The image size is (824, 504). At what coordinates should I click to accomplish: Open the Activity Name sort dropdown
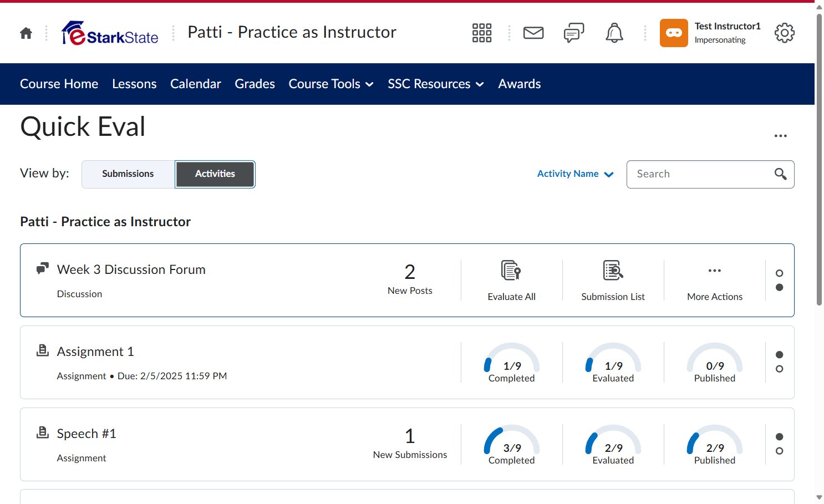coord(575,174)
